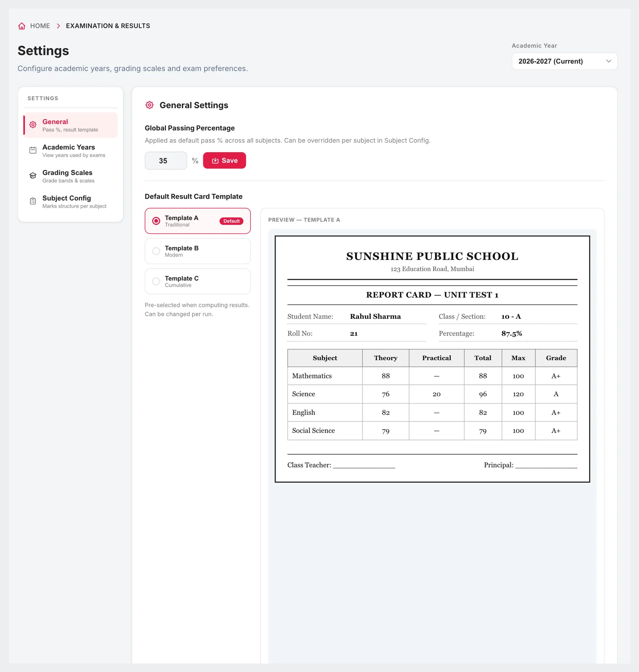Click the calendar icon for Academic Years
This screenshot has width=639, height=672.
point(33,150)
